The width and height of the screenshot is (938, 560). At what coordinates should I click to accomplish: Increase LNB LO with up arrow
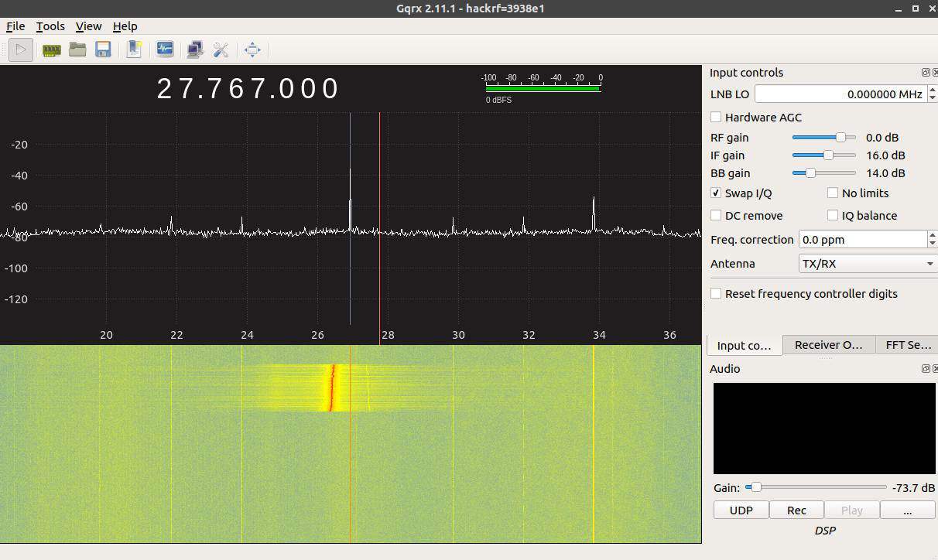click(933, 90)
